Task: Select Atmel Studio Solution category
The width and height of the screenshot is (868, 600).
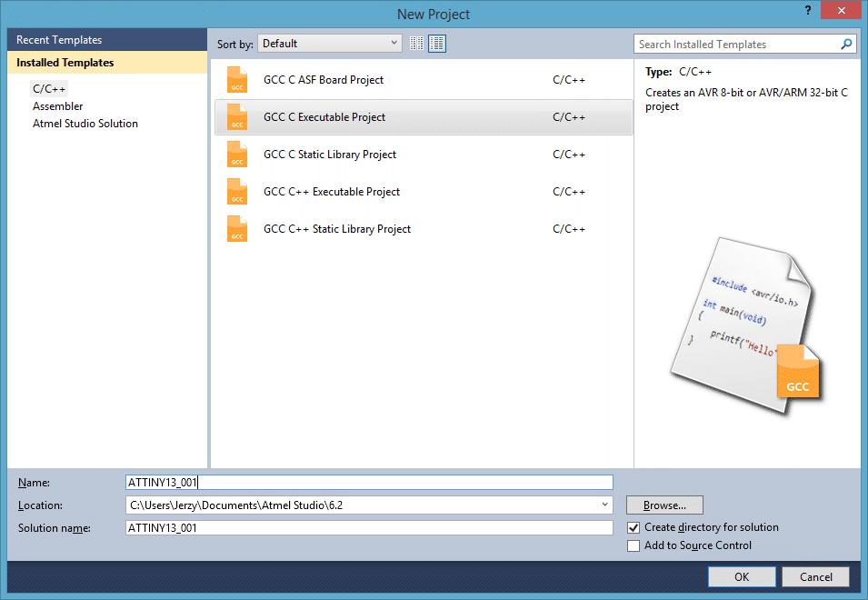Action: [x=85, y=124]
